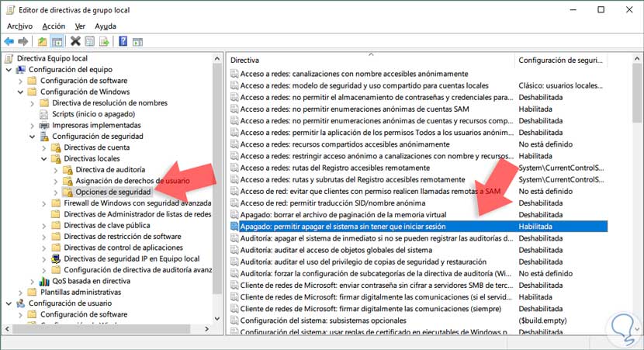
Task: Click the Directivas de cuenta folder icon
Action: click(x=56, y=147)
